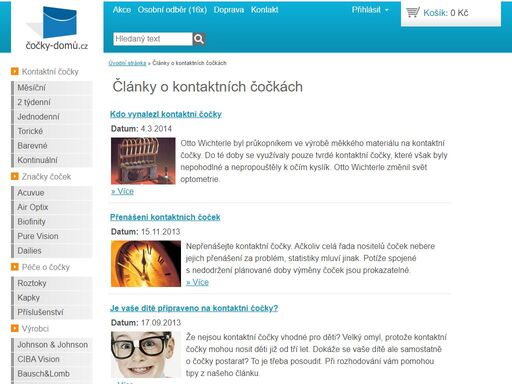Select Kontinuální lenses category
This screenshot has height=384, width=512.
tap(52, 160)
